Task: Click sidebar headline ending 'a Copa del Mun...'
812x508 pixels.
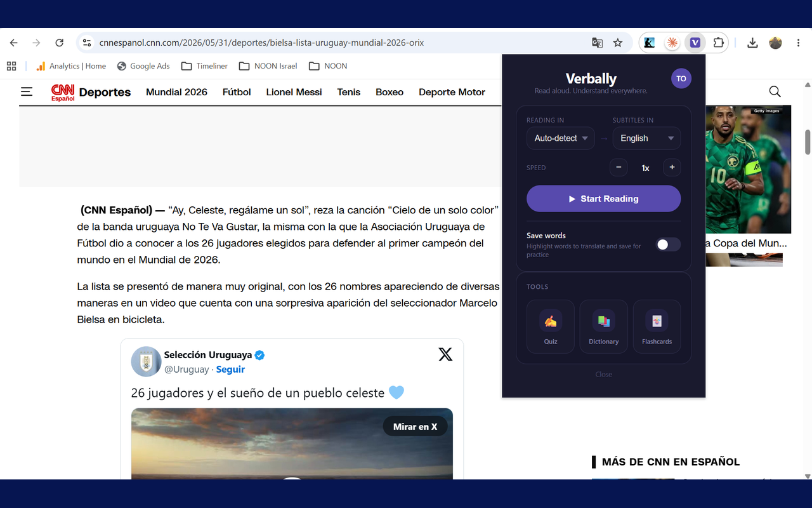Action: pyautogui.click(x=746, y=243)
